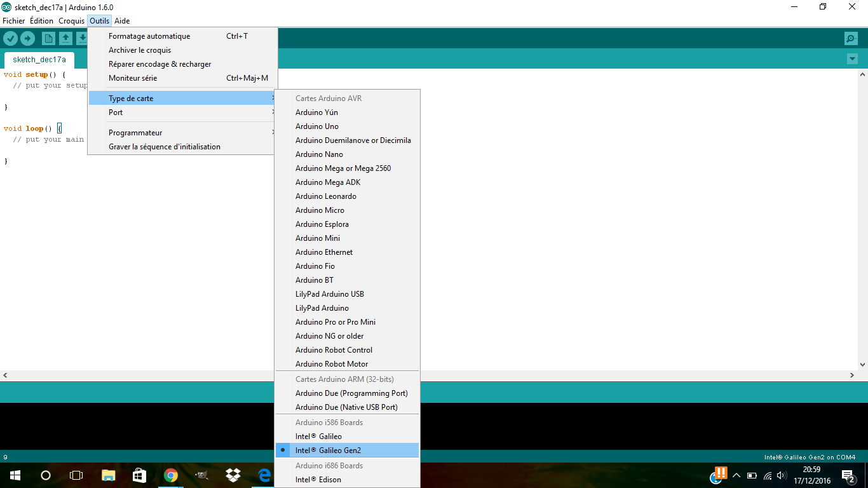Open the tab options dropdown arrow
868x488 pixels.
point(852,59)
